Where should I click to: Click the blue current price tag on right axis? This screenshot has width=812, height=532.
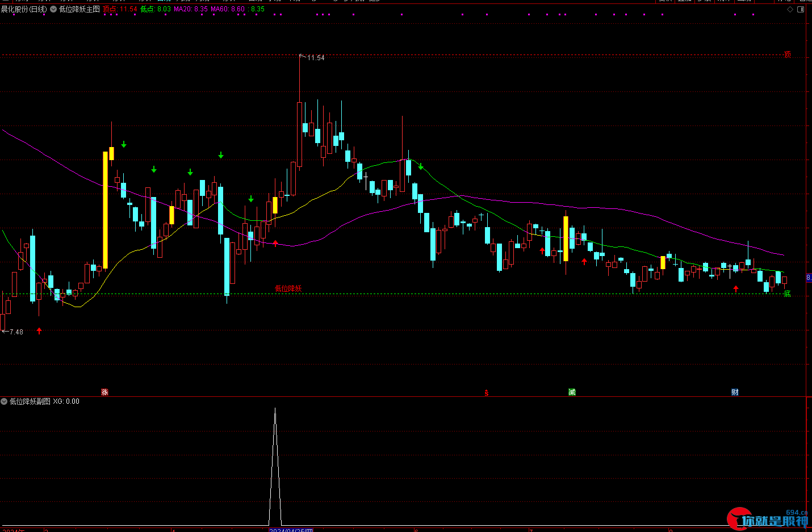tap(809, 278)
